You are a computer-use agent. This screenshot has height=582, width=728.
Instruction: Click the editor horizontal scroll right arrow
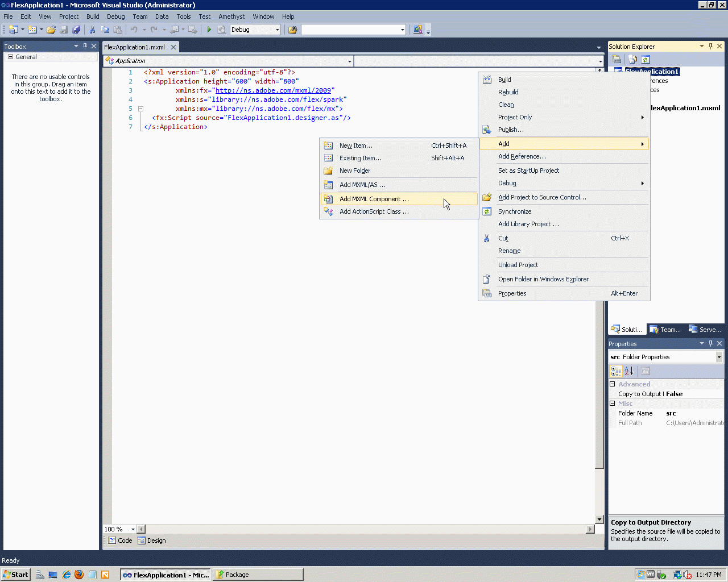point(590,529)
